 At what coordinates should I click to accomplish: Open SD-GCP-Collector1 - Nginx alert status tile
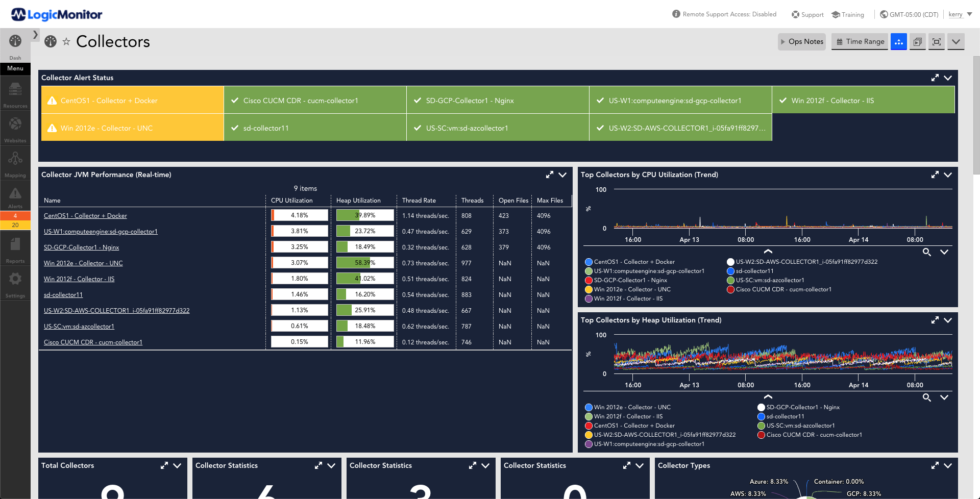(x=498, y=100)
